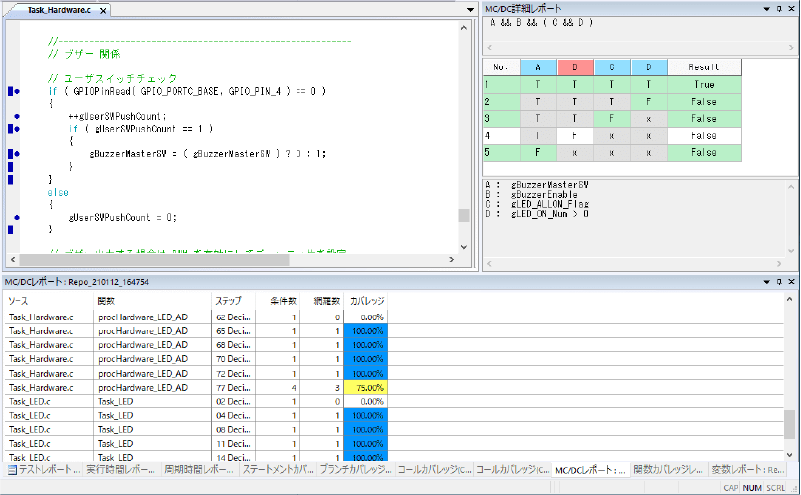Screen dimensions: 801x495
Task: Sort report by カバレッジ column header
Action: click(x=364, y=300)
